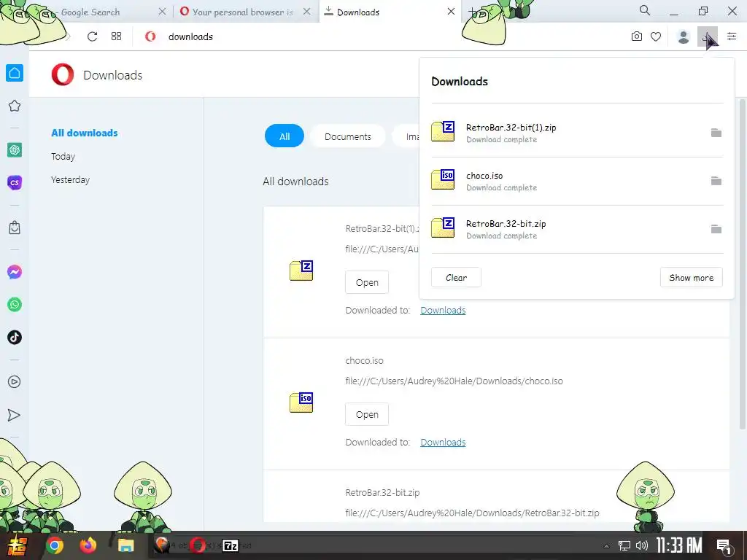Open Downloads folder link under choco.iso
Screen dimensions: 747x560
pyautogui.click(x=443, y=443)
